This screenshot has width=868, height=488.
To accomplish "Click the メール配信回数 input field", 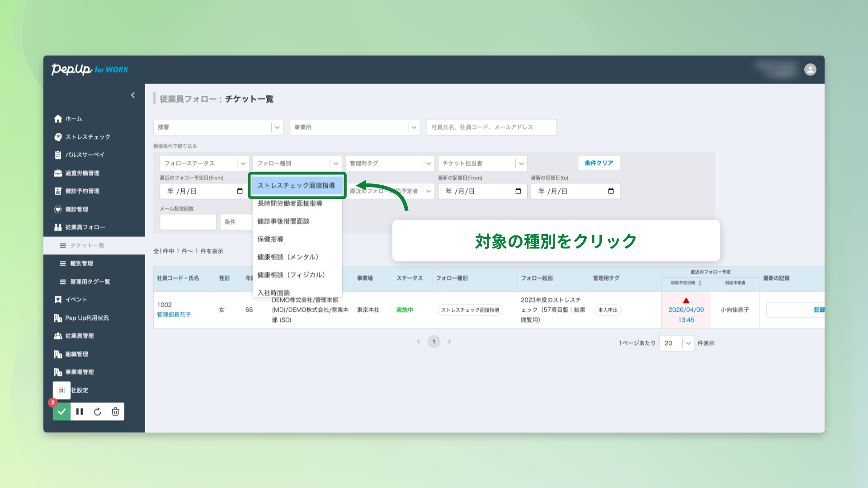I will click(x=189, y=222).
